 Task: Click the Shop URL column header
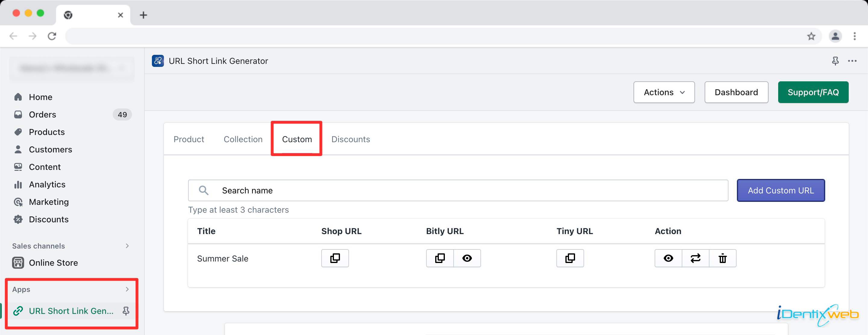(x=341, y=231)
